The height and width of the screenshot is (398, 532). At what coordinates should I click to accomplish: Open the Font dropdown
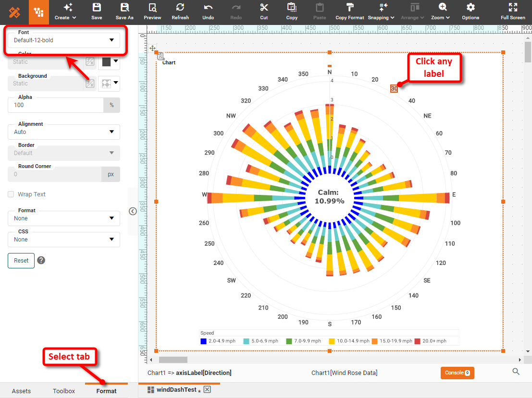point(64,40)
